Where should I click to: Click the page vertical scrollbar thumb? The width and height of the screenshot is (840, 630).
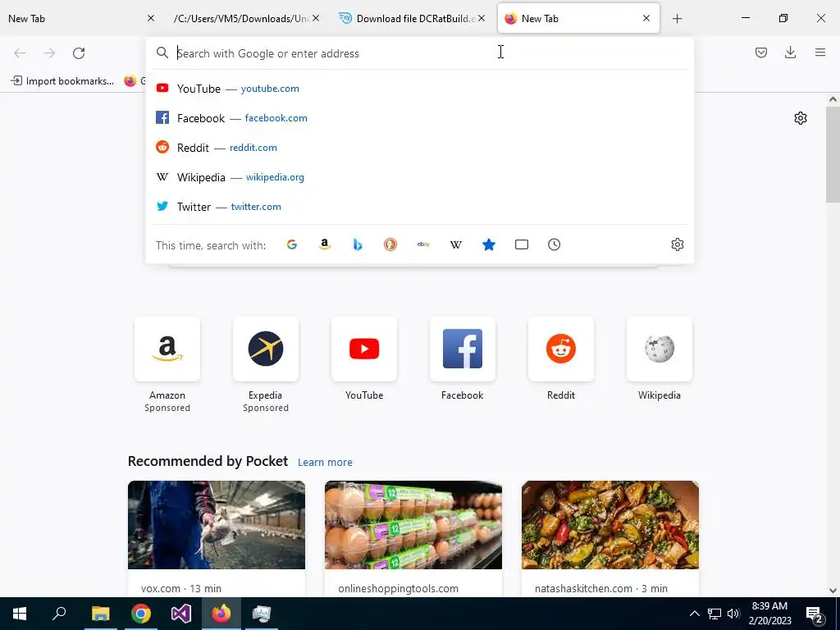pos(833,154)
